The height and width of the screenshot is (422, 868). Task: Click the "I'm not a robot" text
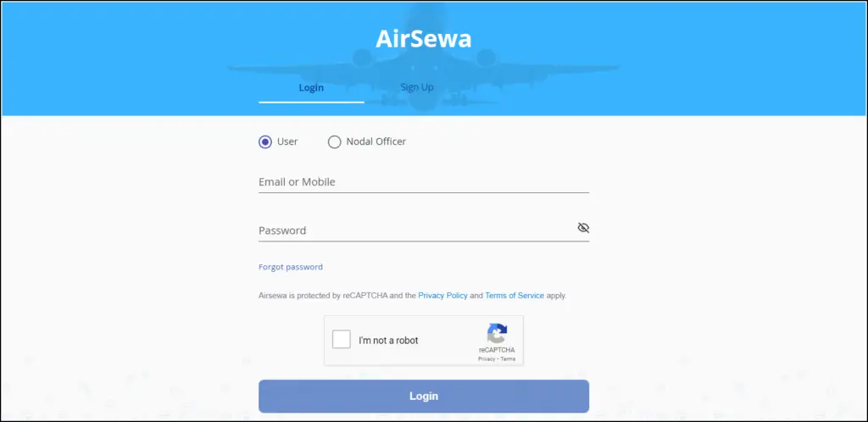point(388,340)
